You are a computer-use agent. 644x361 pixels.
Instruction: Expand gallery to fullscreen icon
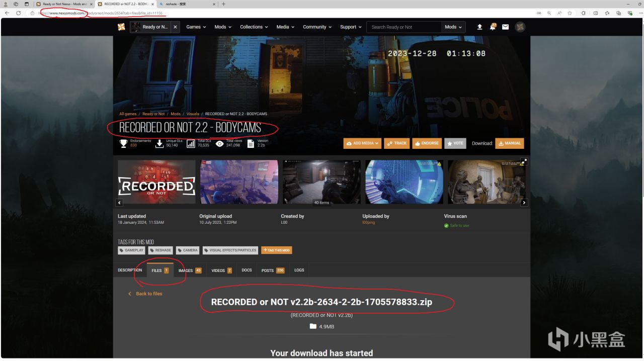click(x=524, y=161)
